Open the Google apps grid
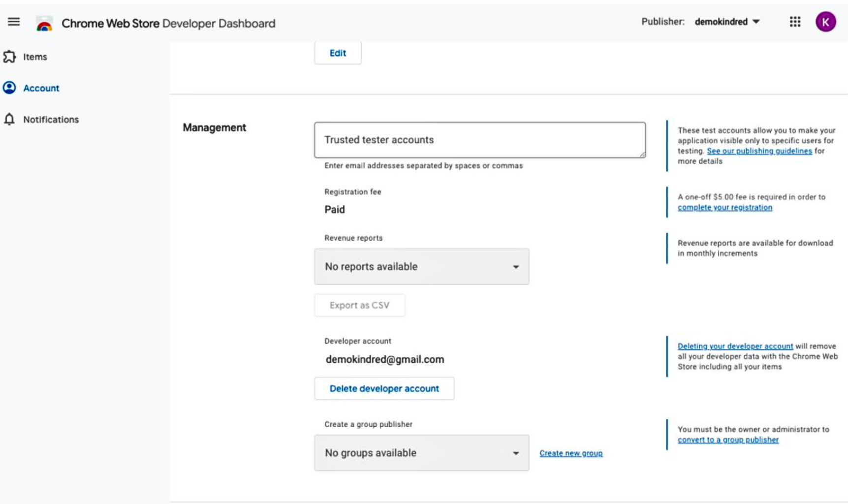This screenshot has width=848, height=504. click(795, 22)
